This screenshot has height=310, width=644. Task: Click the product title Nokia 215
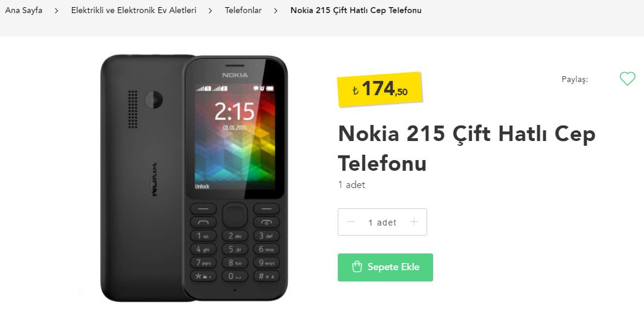(x=466, y=148)
